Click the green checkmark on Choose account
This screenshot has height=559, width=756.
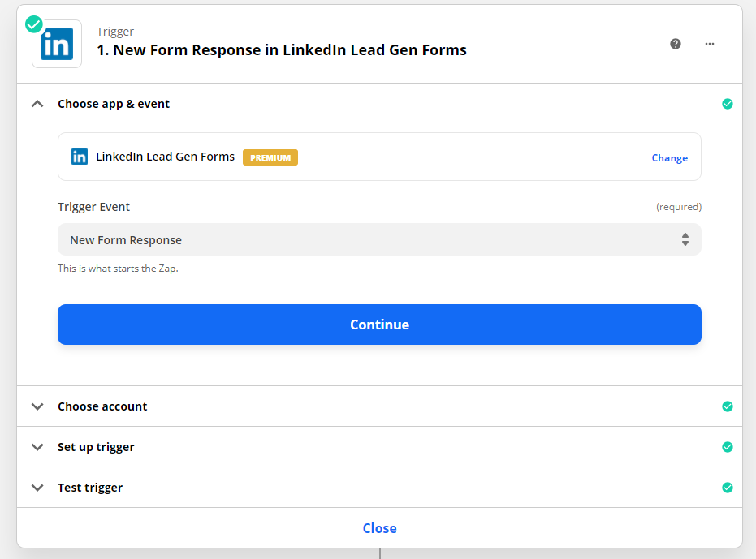(x=728, y=406)
